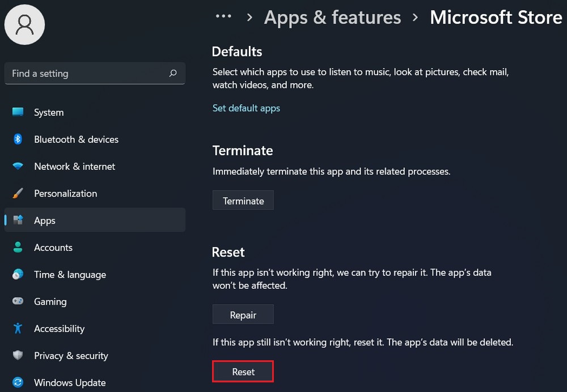Viewport: 567px width, 392px height.
Task: Click the Windows Update sync icon
Action: [x=18, y=382]
